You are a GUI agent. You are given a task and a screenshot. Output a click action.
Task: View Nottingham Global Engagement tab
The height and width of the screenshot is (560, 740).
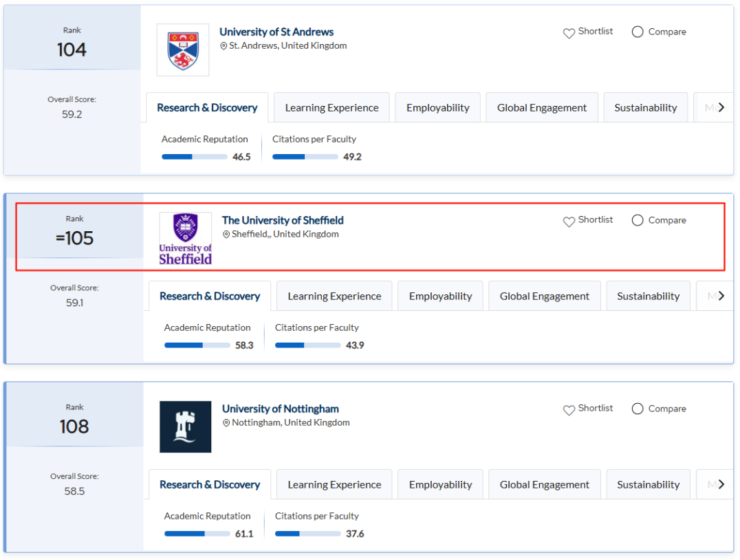[x=545, y=484]
